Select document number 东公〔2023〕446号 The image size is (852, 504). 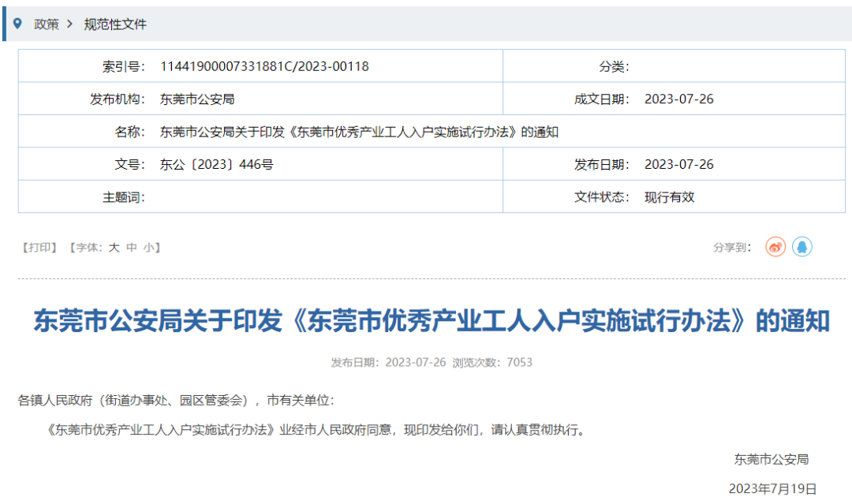tap(217, 164)
